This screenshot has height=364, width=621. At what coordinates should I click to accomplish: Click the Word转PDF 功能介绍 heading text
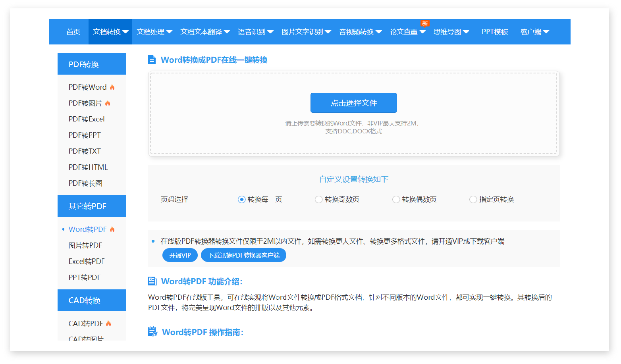(x=202, y=281)
